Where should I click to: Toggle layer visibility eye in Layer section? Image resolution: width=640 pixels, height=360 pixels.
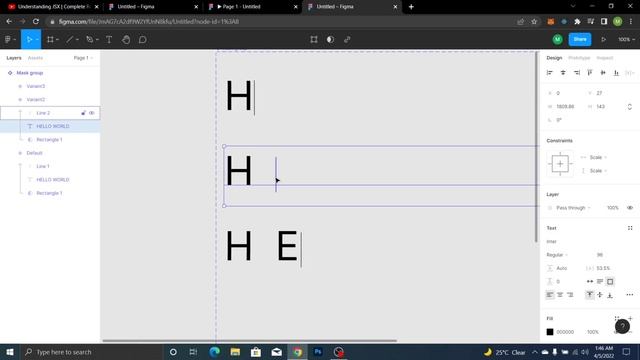click(x=630, y=208)
